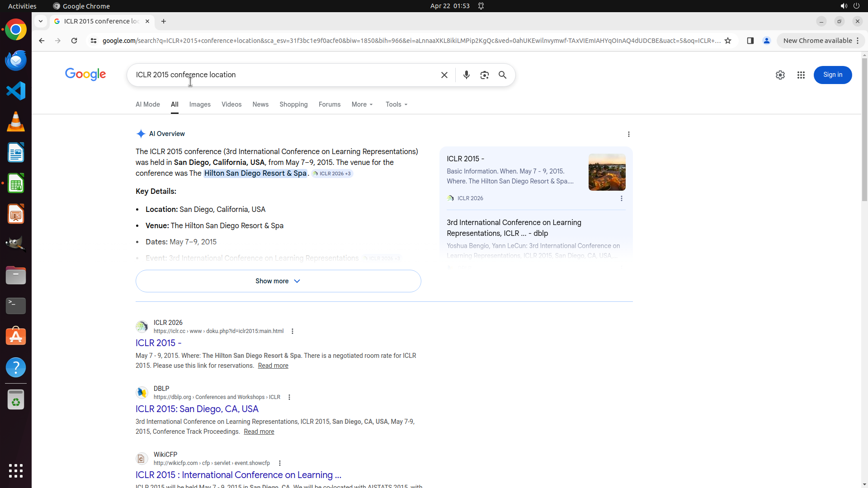Expand AI Overview with Show more
The width and height of the screenshot is (868, 488).
point(278,281)
